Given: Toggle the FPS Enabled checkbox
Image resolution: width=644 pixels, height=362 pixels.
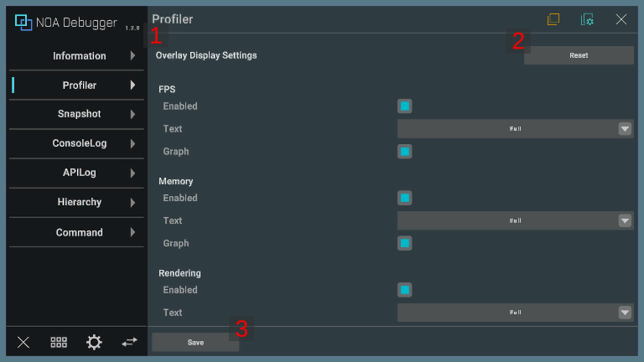Looking at the screenshot, I should pos(405,106).
